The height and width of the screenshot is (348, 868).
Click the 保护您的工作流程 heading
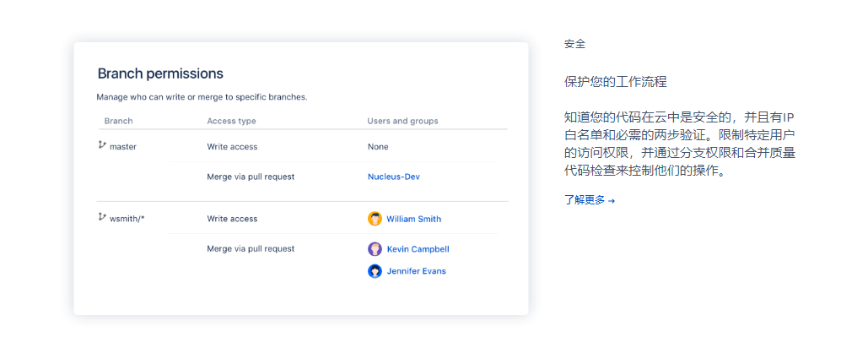[x=616, y=83]
